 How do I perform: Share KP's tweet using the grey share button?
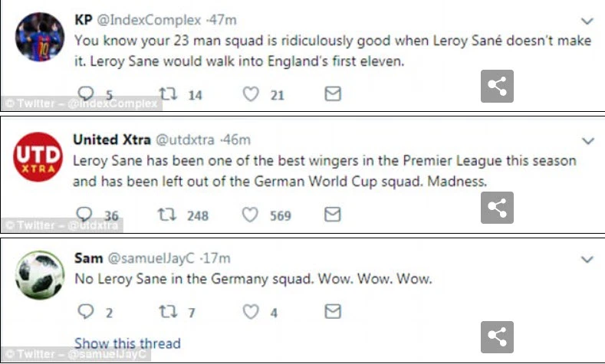point(497,87)
